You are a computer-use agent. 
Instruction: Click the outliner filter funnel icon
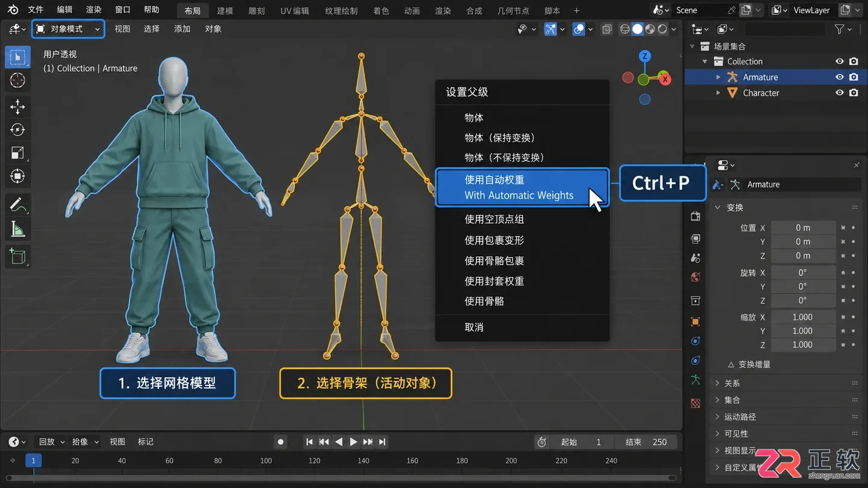click(839, 28)
